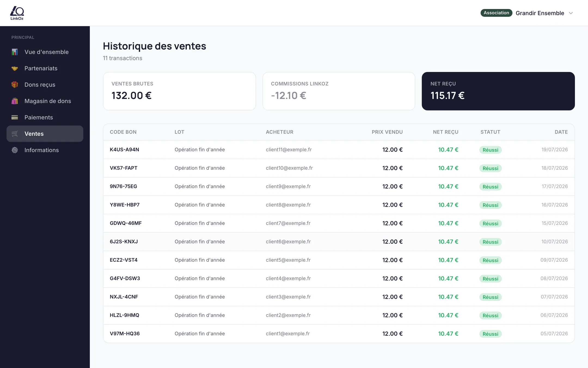Click the NET REÇU column header
The width and height of the screenshot is (588, 368).
point(446,132)
